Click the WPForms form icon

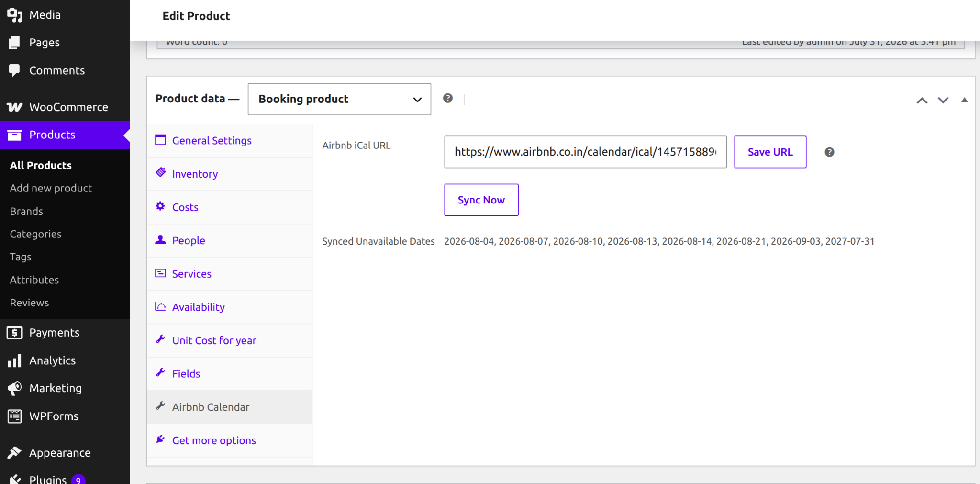(x=14, y=416)
